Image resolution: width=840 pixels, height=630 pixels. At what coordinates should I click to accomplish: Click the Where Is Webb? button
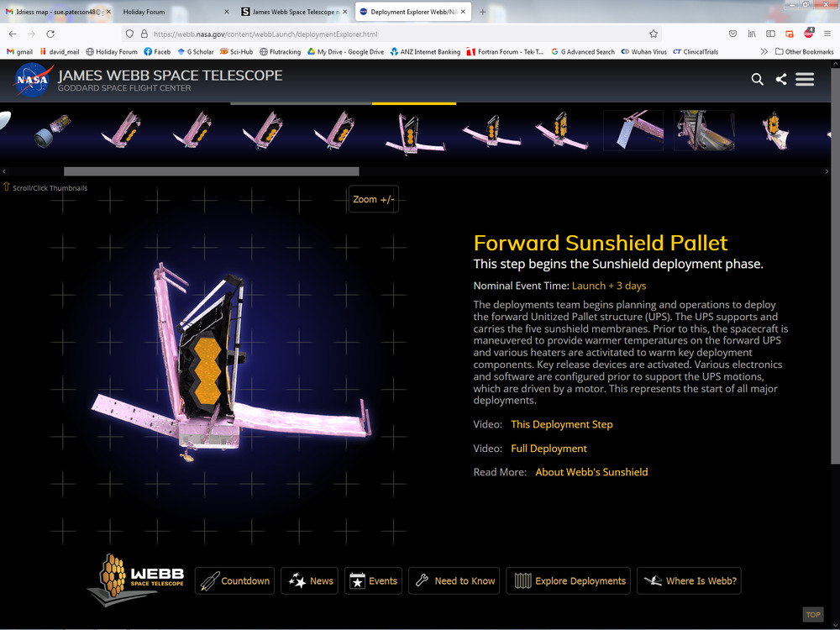pos(689,580)
